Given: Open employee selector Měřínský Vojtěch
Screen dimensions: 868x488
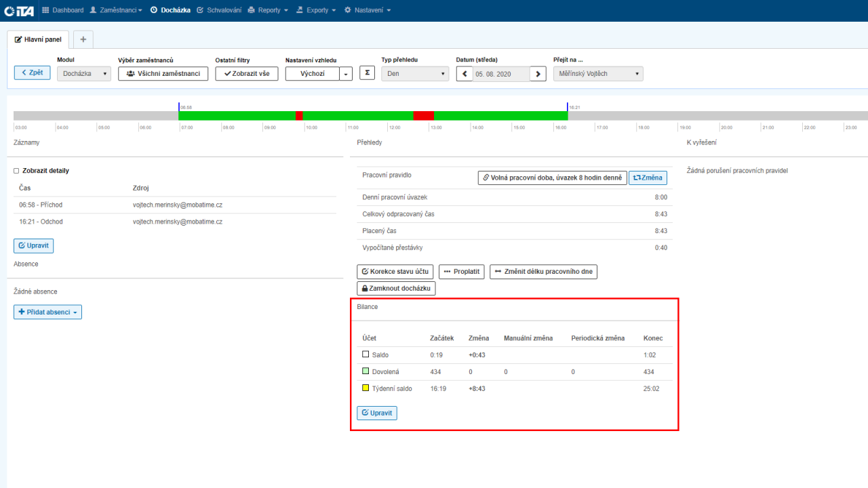Looking at the screenshot, I should 597,74.
